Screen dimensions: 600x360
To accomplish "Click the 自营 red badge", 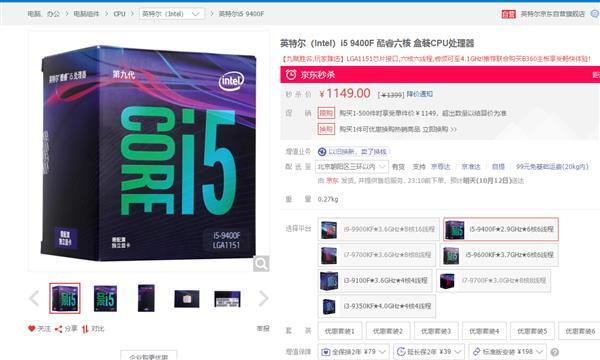I will click(509, 14).
